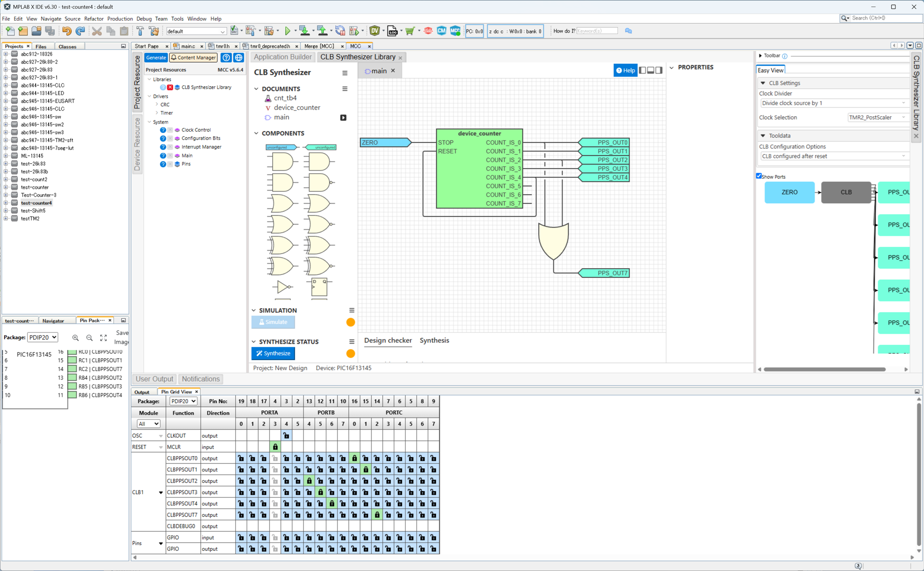This screenshot has width=924, height=571.
Task: Click the Search (Ctrl+I) field
Action: (x=885, y=18)
